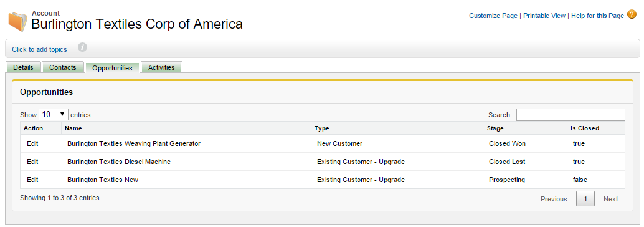This screenshot has height=227, width=644.
Task: Edit the Weaving Plant Generator opportunity
Action: (x=32, y=143)
